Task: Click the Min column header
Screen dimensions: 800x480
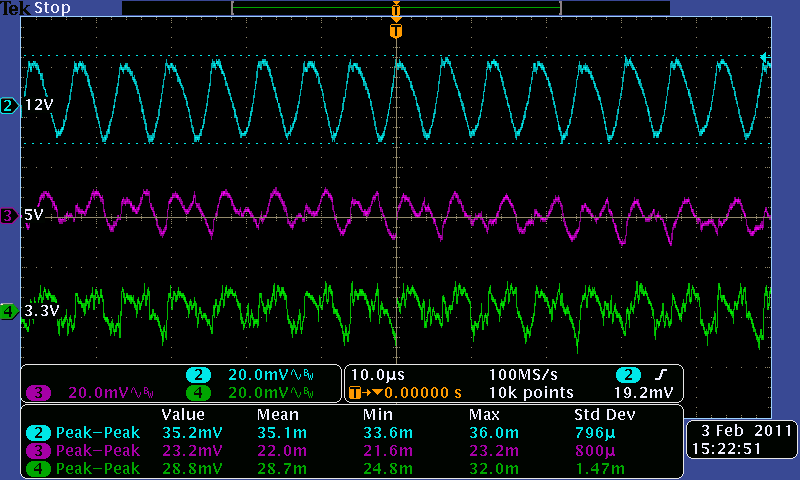Action: tap(378, 415)
